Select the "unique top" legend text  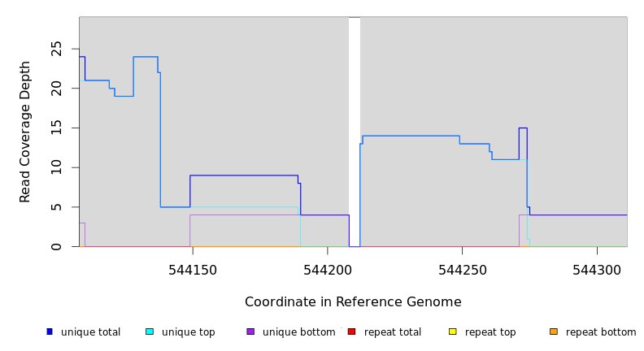click(189, 332)
